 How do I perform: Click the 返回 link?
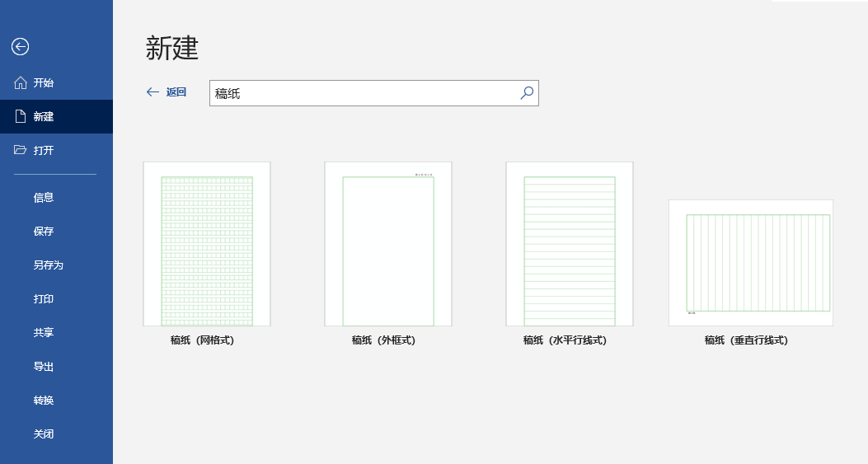point(176,92)
